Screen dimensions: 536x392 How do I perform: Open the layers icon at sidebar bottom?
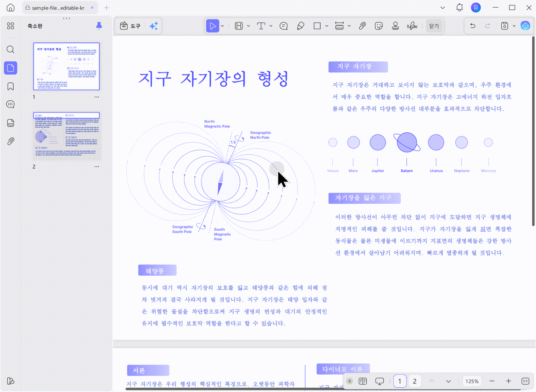point(11,381)
